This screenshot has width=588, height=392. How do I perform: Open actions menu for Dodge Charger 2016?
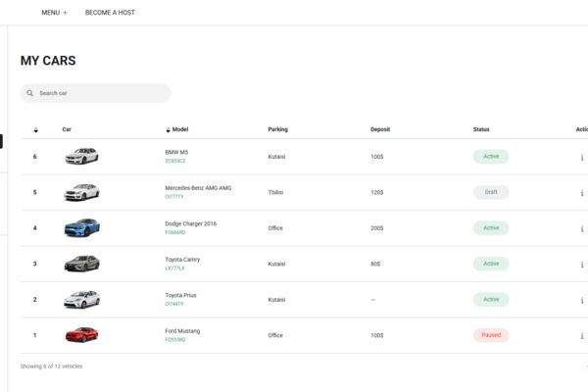click(x=582, y=228)
